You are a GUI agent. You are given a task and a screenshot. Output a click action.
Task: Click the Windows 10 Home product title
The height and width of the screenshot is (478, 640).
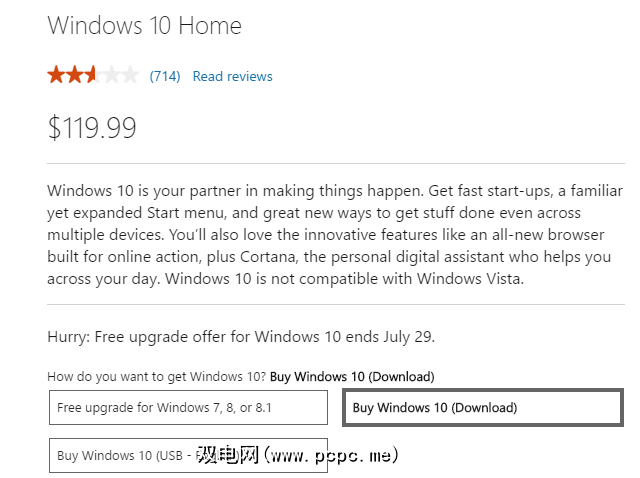[x=145, y=25]
